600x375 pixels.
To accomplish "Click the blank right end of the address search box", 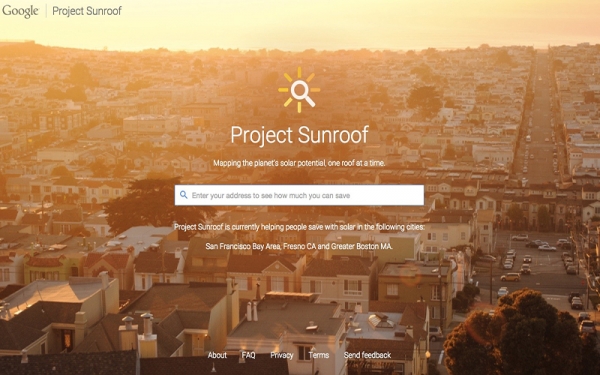I will point(386,195).
